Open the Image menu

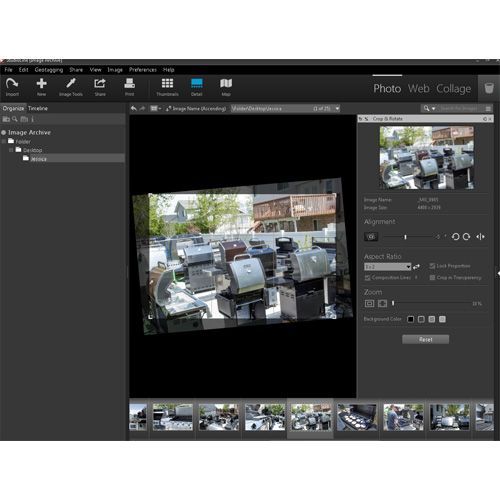click(x=115, y=70)
